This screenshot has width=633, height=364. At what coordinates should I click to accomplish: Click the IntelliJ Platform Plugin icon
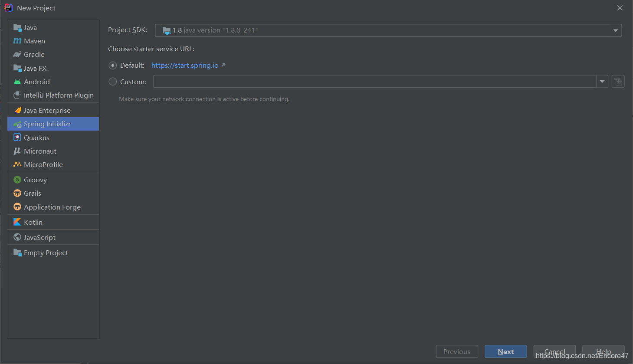pyautogui.click(x=17, y=95)
